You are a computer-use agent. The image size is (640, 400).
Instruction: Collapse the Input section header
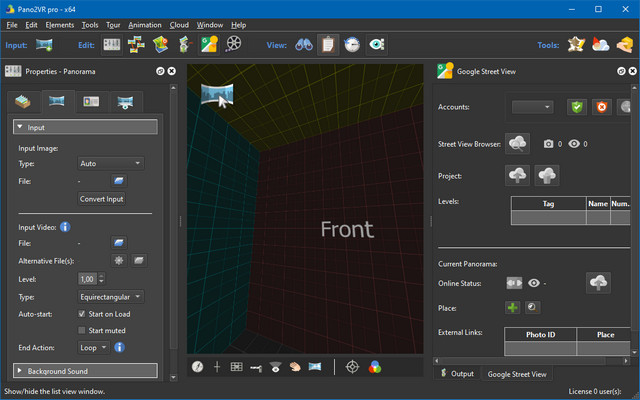[85, 127]
